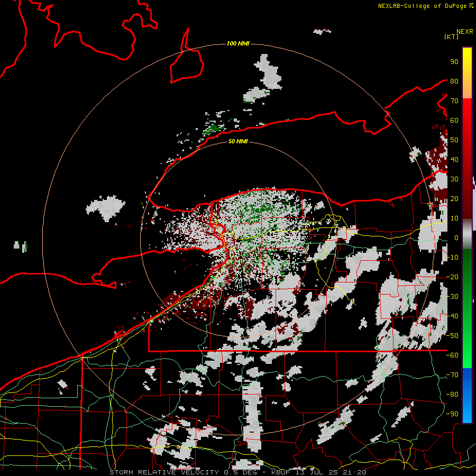Click the 80 value on the velocity scale

point(454,81)
